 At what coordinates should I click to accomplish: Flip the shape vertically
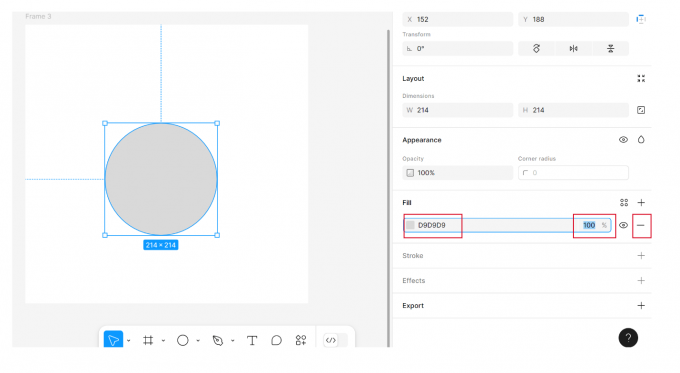click(611, 49)
